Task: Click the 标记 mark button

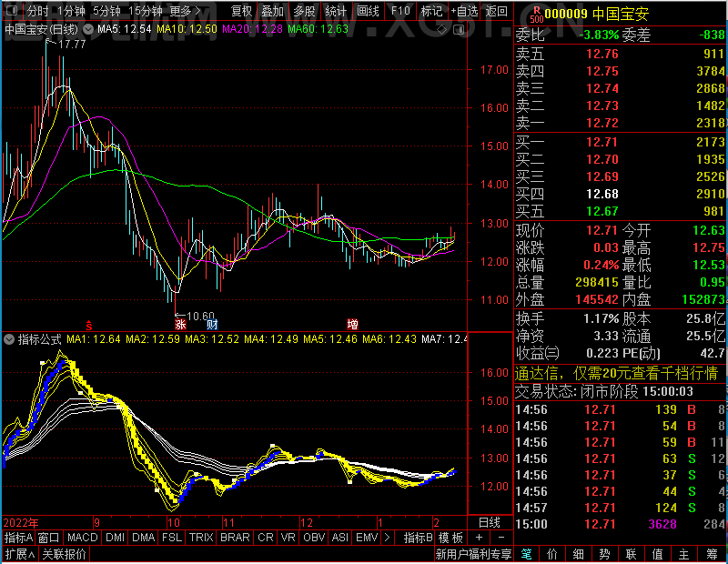Action: (x=431, y=11)
